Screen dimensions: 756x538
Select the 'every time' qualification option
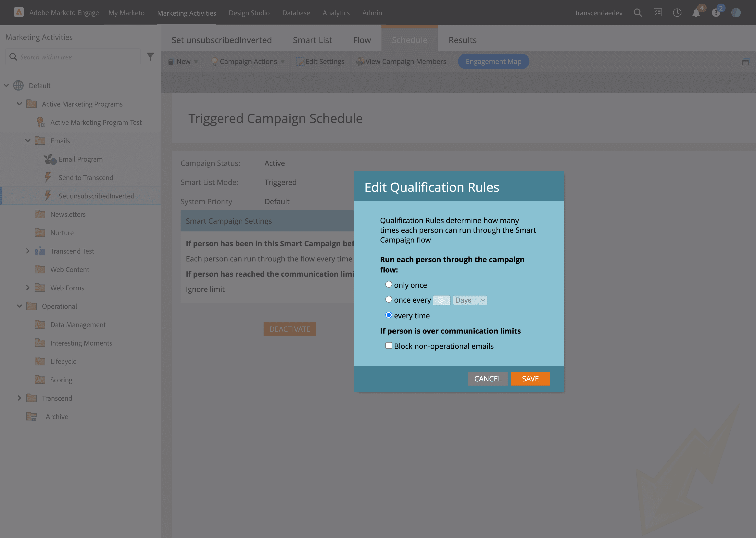coord(389,315)
